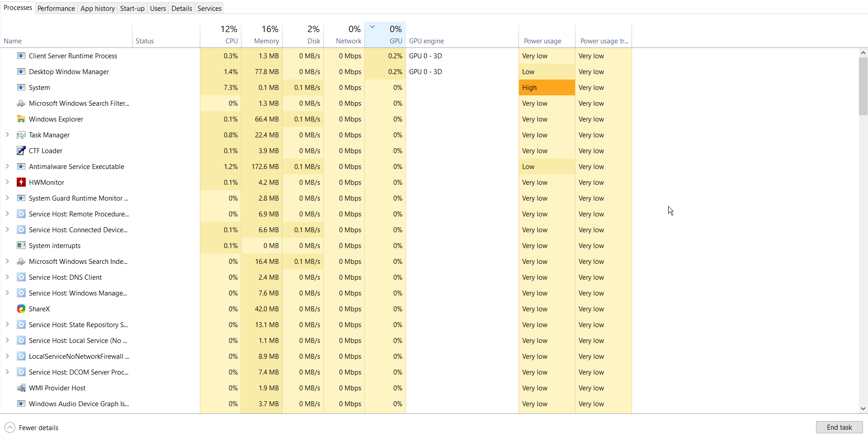
Task: Click the Task Manager process icon
Action: pyautogui.click(x=21, y=135)
